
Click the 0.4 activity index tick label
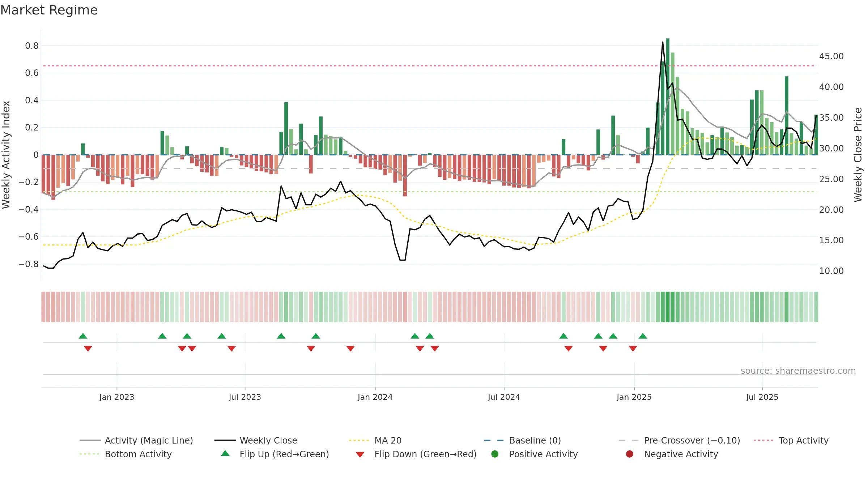tap(32, 100)
